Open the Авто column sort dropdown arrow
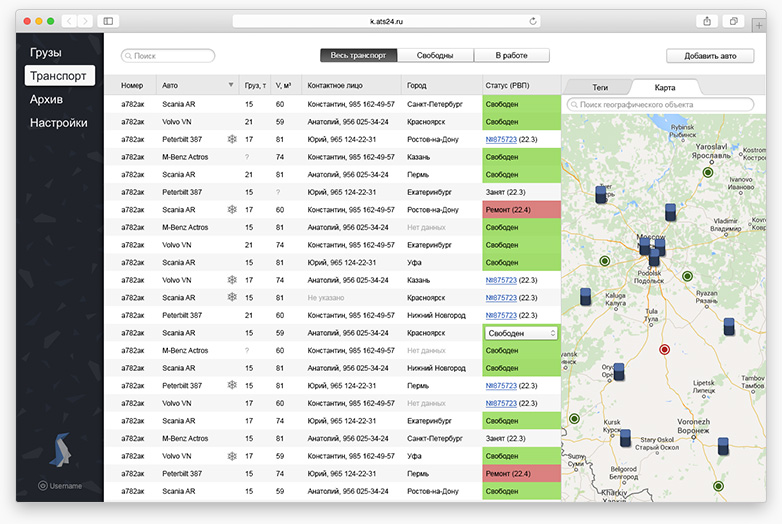782x524 pixels. 231,85
